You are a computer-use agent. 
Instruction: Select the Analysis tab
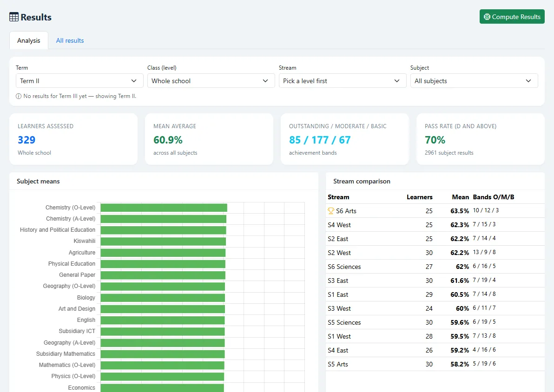click(29, 40)
